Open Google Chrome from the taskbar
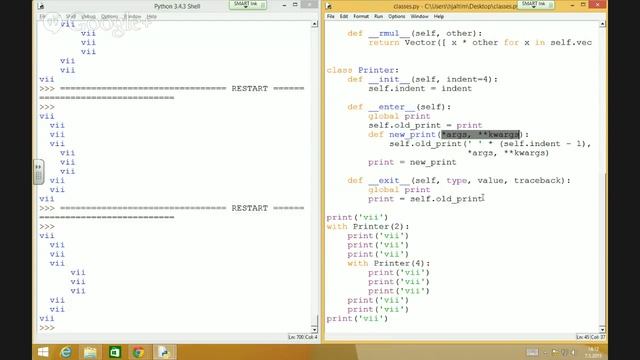The image size is (640, 360). pyautogui.click(x=139, y=352)
